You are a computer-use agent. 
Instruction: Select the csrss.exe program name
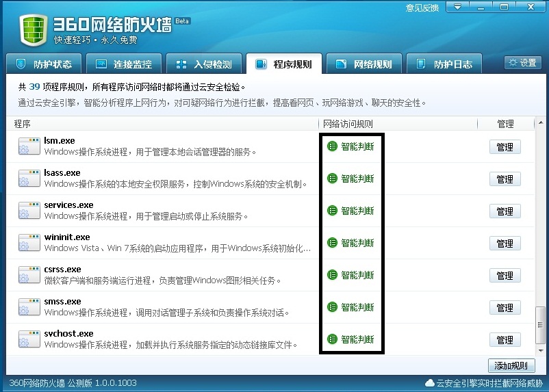[x=63, y=270]
